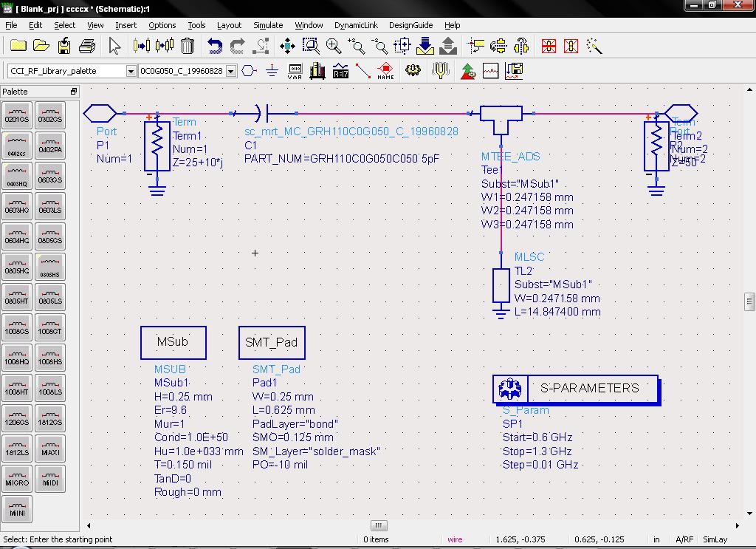Insert a ground symbol
The image size is (756, 549).
point(272,71)
